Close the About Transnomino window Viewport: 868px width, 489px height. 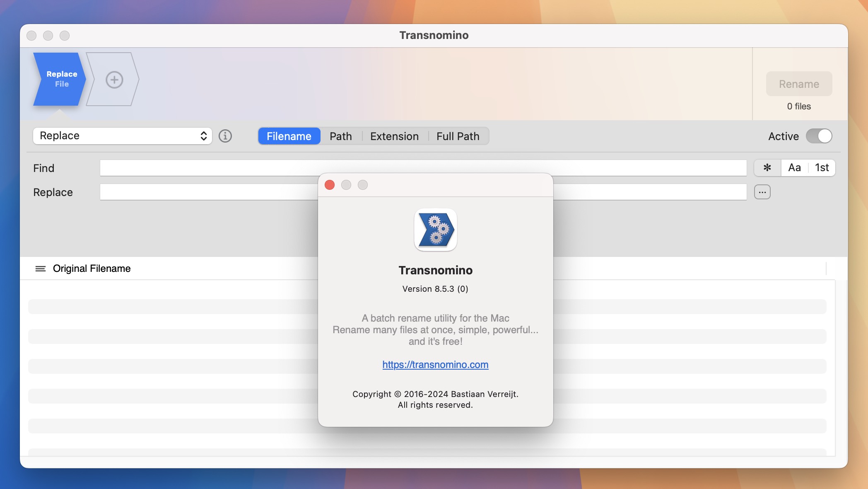tap(330, 185)
